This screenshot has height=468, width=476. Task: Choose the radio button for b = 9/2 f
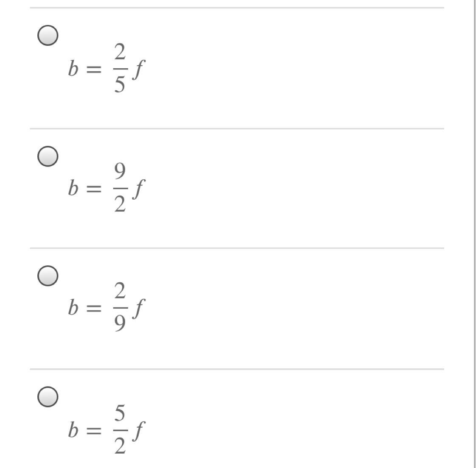(x=48, y=156)
